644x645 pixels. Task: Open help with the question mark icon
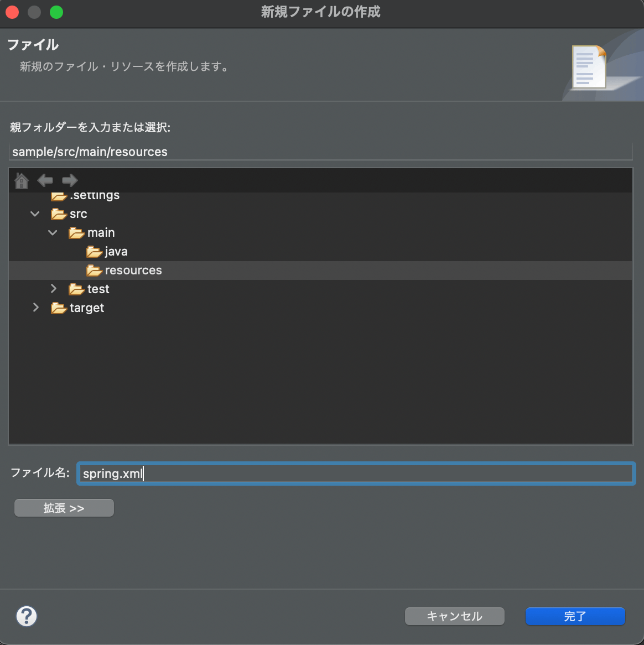coord(27,616)
